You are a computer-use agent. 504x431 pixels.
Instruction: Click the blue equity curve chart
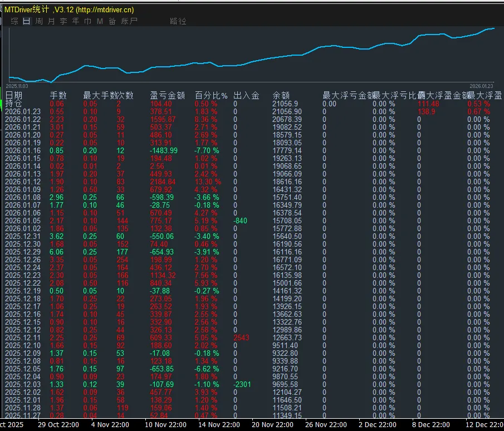click(x=252, y=55)
